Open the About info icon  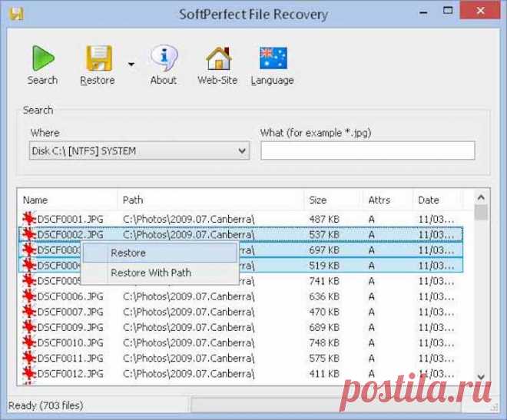(x=164, y=58)
